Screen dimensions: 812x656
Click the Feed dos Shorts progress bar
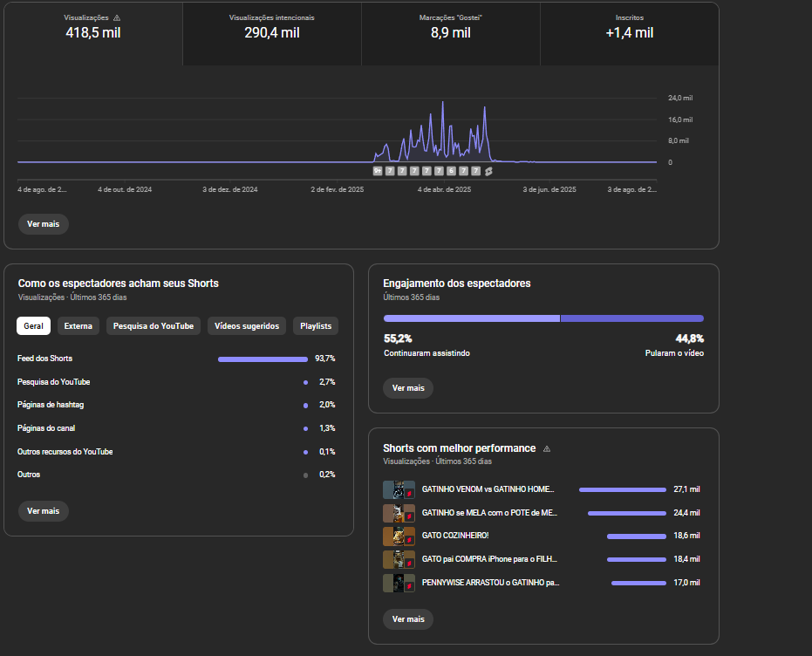tap(263, 359)
